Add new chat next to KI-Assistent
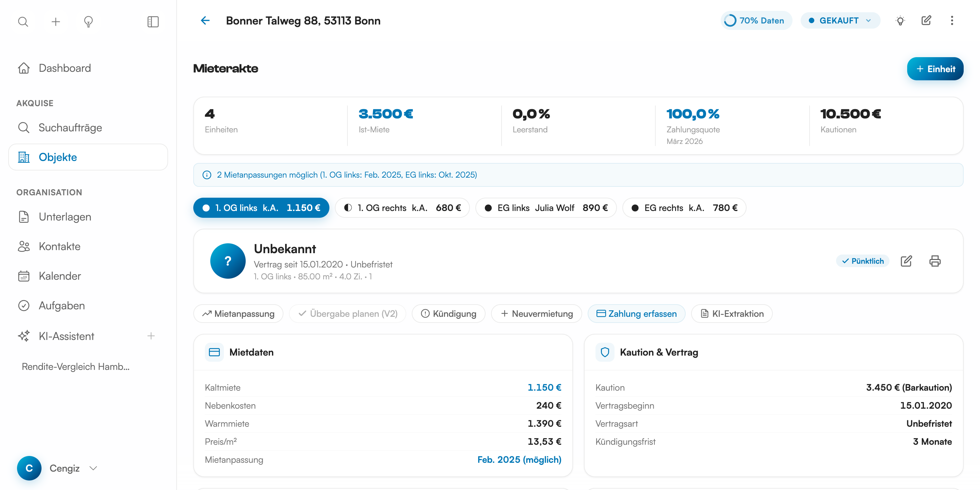 [151, 336]
